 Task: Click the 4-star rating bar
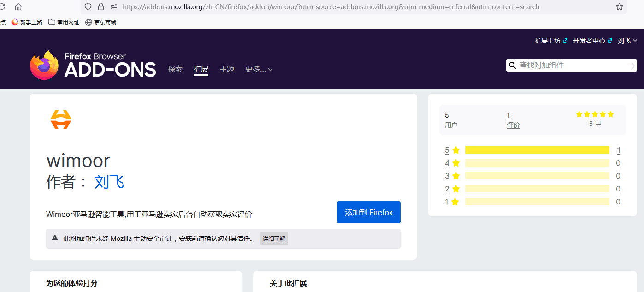[x=537, y=163]
